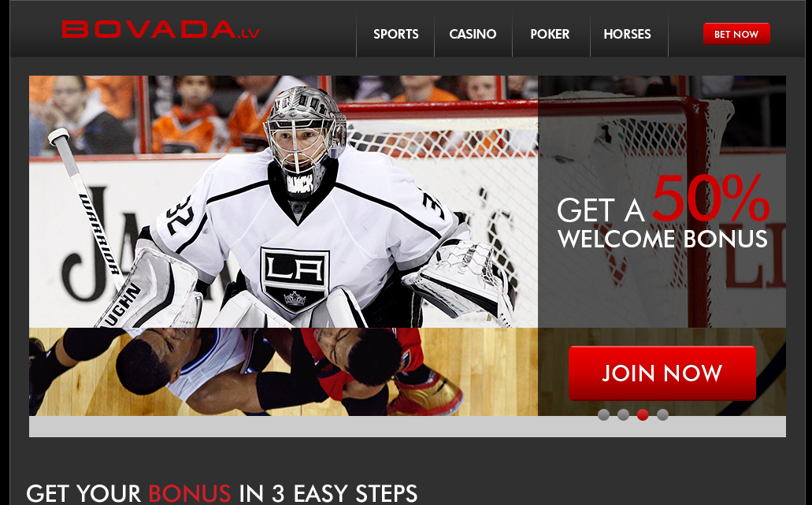The height and width of the screenshot is (505, 812).
Task: Go to the Horses tab
Action: click(x=627, y=34)
